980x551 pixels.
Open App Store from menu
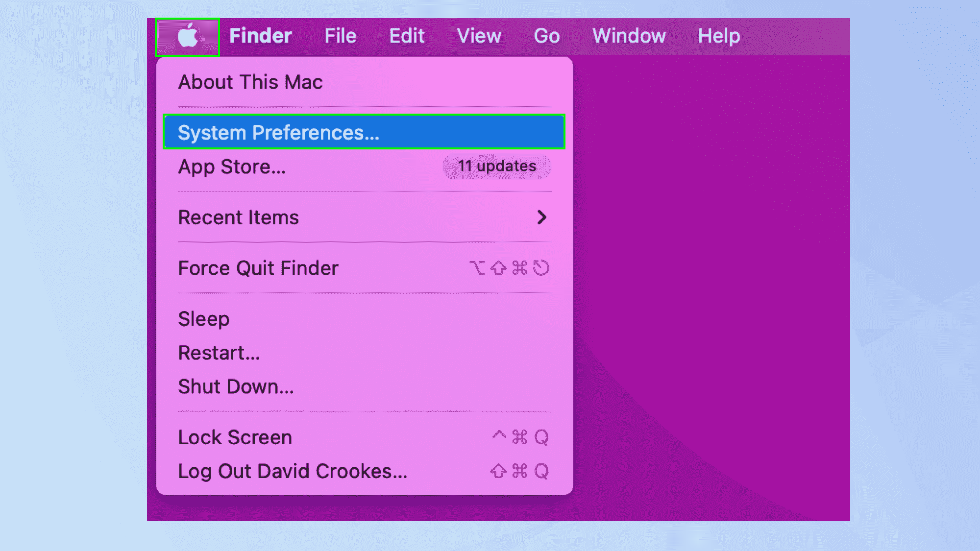click(x=232, y=166)
